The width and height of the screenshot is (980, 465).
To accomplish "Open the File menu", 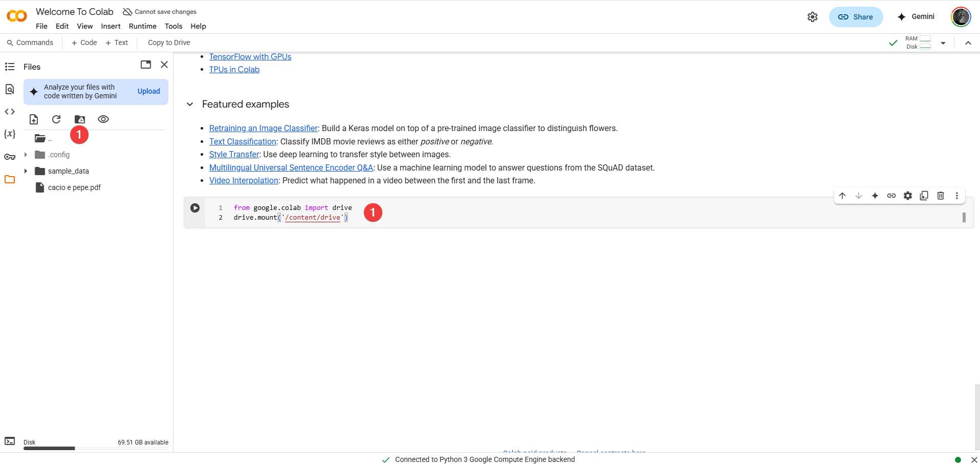I will coord(41,26).
